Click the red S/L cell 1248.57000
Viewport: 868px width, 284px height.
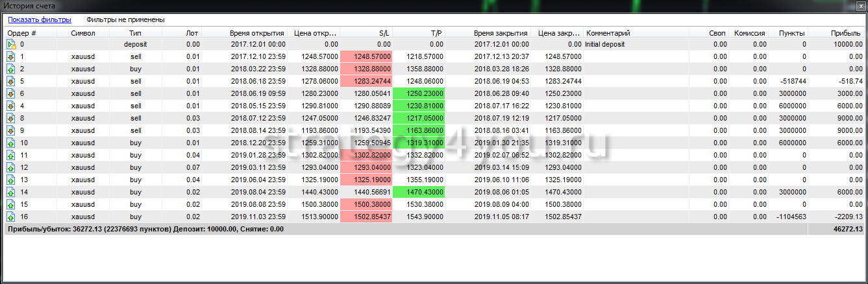tap(366, 57)
